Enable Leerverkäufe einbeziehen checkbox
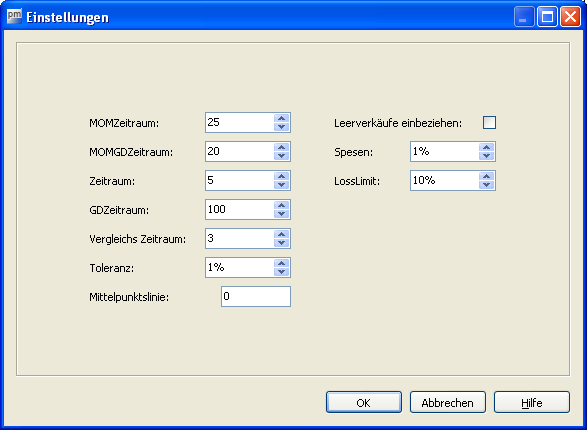The width and height of the screenshot is (587, 430). coord(489,122)
